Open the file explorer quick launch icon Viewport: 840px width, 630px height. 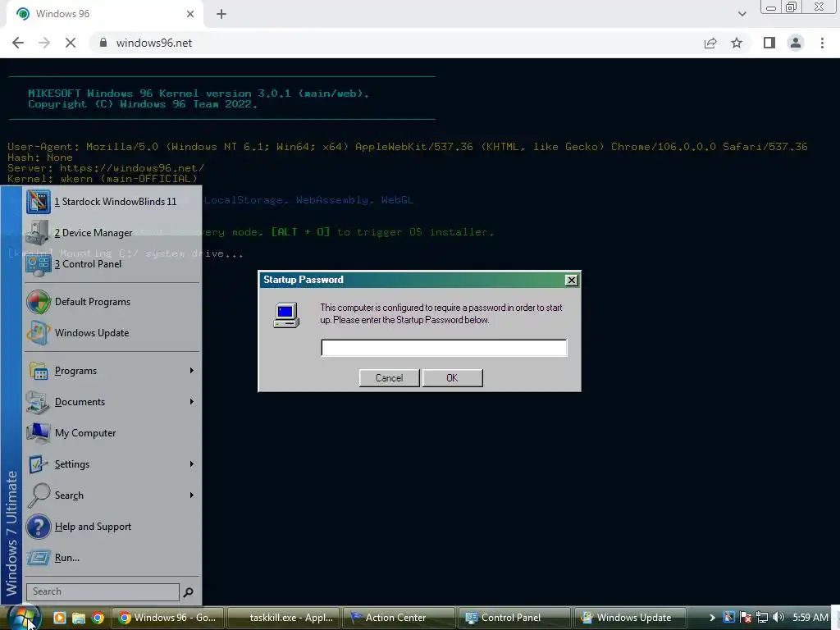(79, 618)
